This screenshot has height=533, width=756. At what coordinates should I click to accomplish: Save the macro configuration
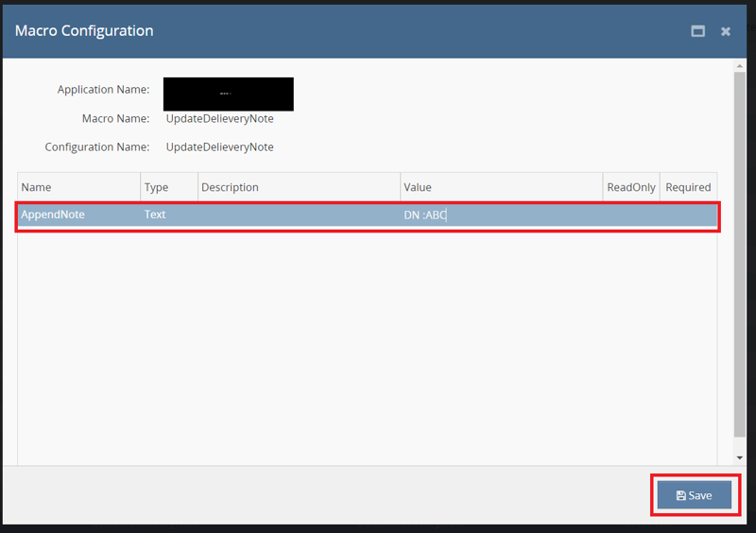pyautogui.click(x=695, y=495)
